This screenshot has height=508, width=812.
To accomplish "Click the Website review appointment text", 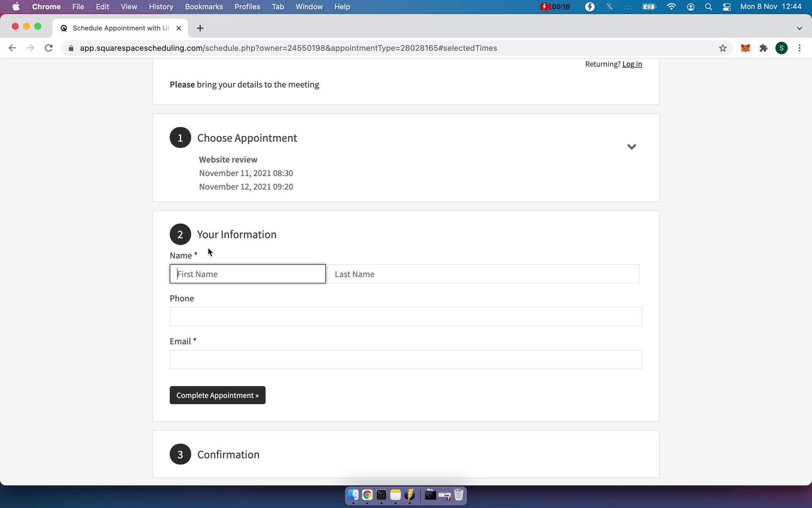I will click(228, 160).
